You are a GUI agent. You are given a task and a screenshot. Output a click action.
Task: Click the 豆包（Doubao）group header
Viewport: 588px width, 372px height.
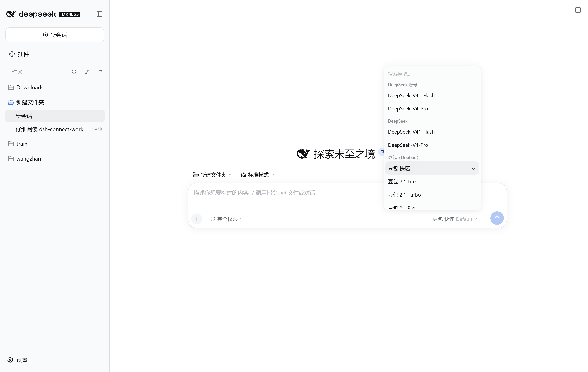coord(403,157)
